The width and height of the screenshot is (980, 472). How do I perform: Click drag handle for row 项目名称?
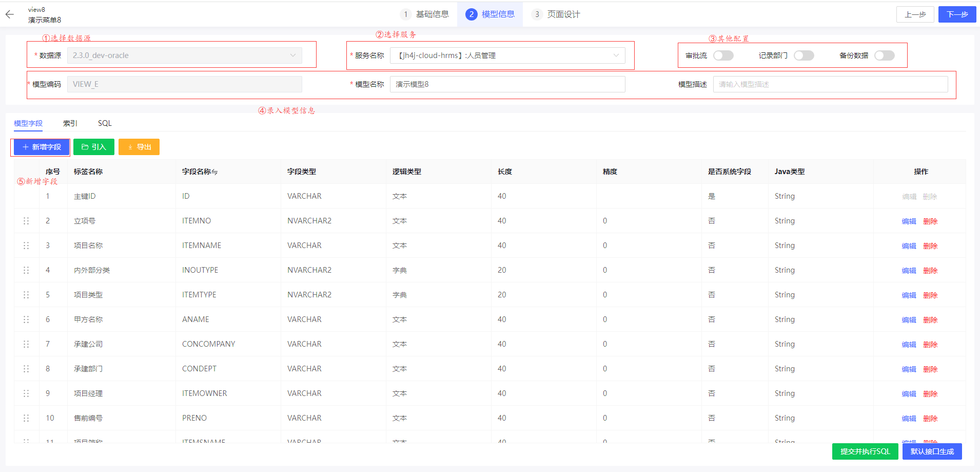coord(26,246)
